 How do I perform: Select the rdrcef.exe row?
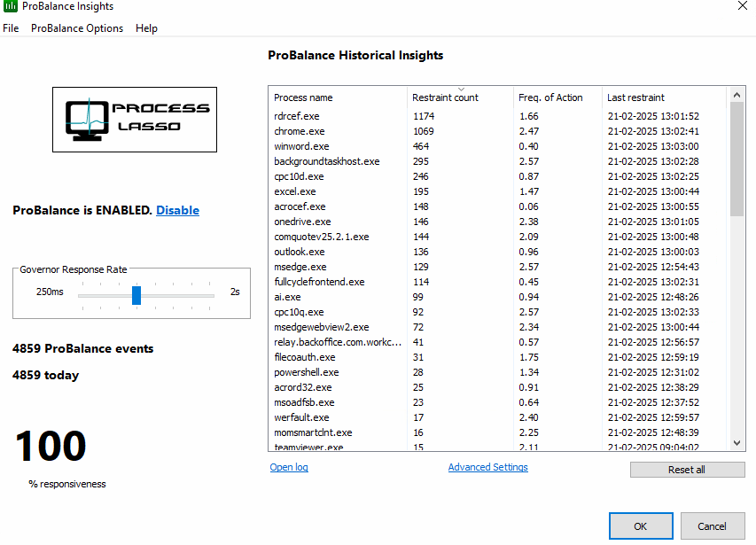coord(496,116)
